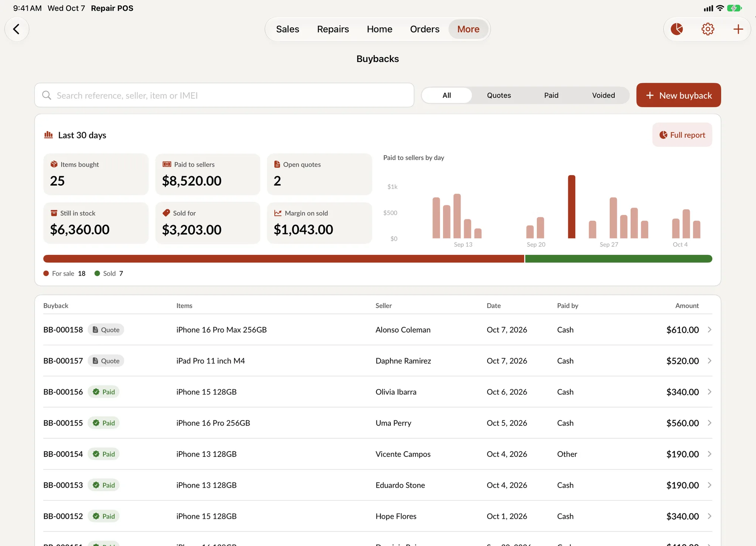Click the search magnifier icon

tap(46, 95)
